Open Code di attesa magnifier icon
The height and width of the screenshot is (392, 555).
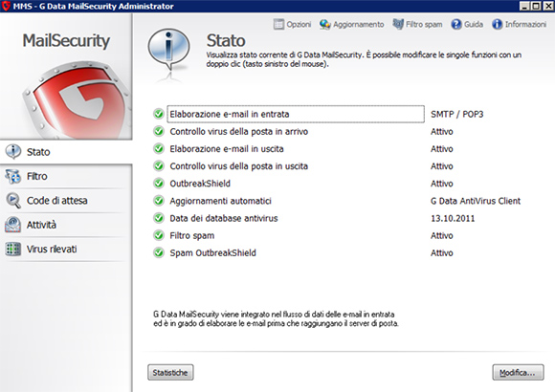(13, 201)
